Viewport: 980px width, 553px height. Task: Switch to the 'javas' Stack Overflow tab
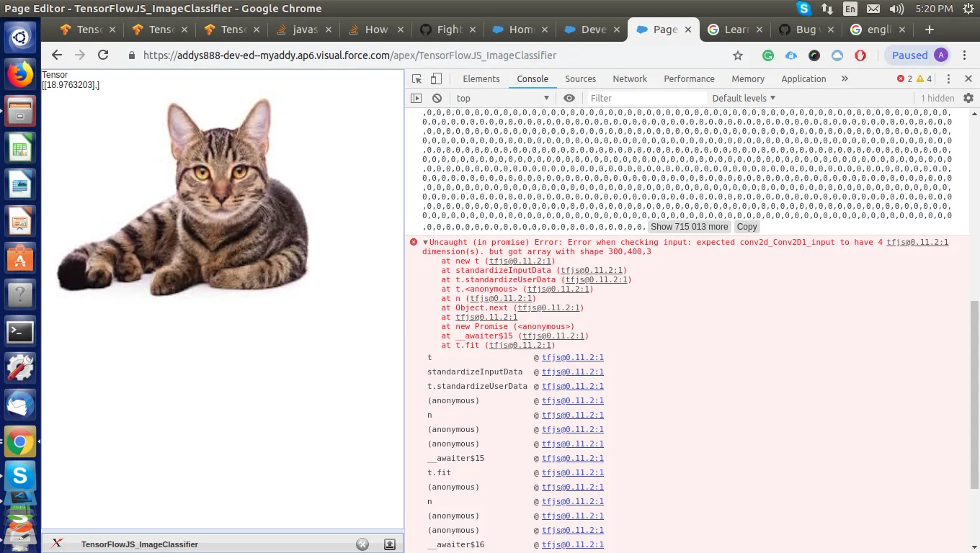(305, 30)
